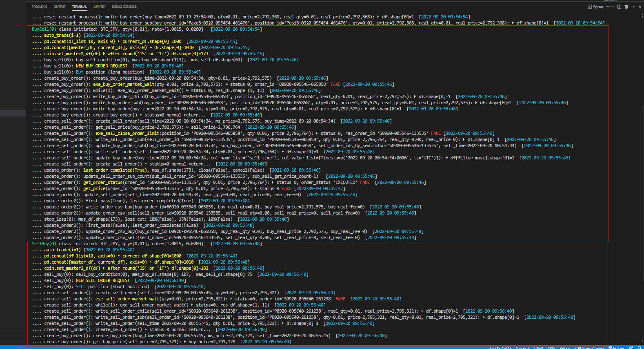Open the Python terminal profile icon
Screen dimensions: 644x349
(590, 7)
